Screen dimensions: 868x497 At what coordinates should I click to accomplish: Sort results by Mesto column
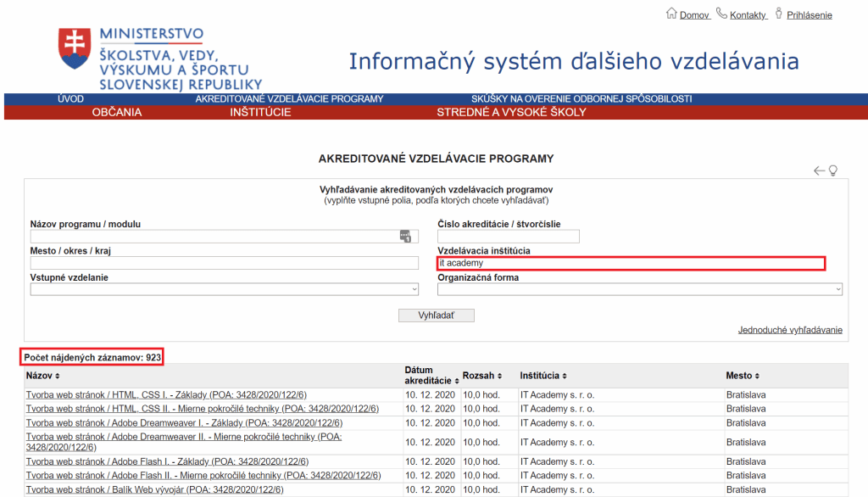point(743,376)
